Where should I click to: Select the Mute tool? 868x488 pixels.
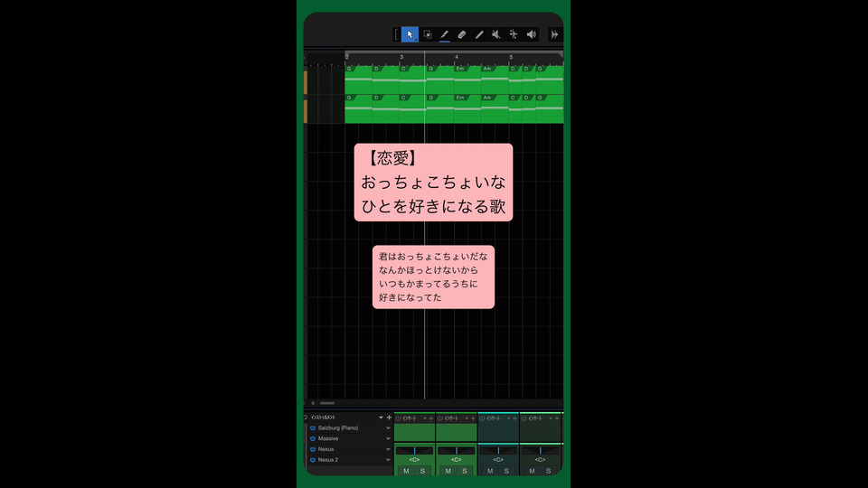[x=496, y=34]
